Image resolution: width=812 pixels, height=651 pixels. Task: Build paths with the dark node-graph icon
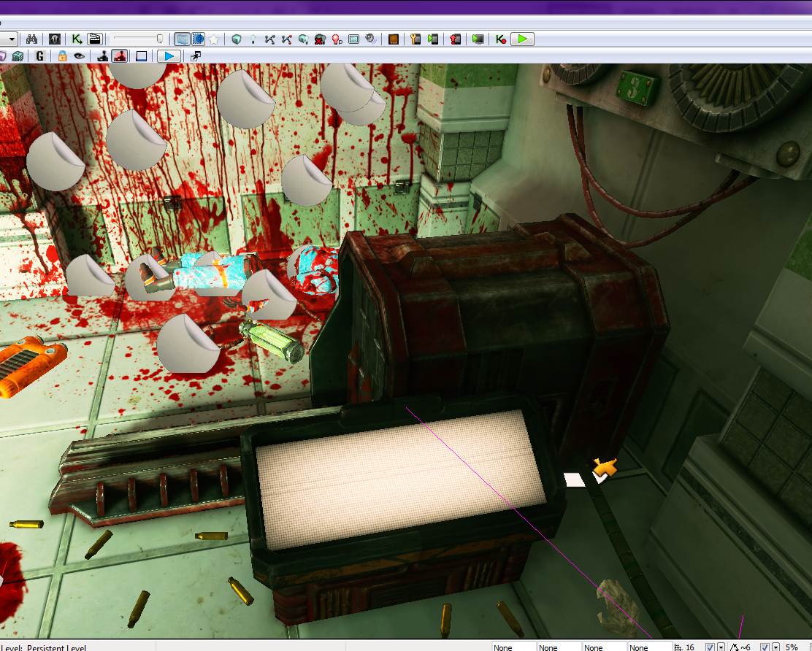269,39
